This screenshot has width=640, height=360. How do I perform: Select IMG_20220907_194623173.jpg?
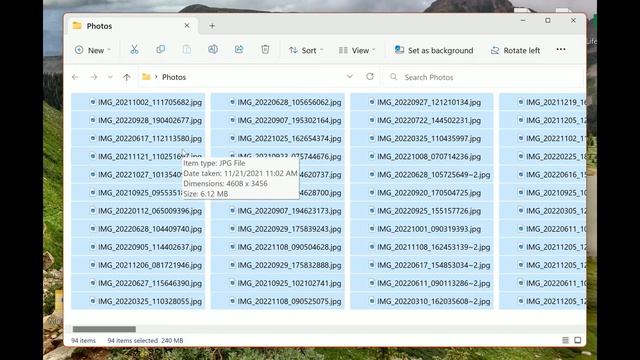pyautogui.click(x=278, y=211)
